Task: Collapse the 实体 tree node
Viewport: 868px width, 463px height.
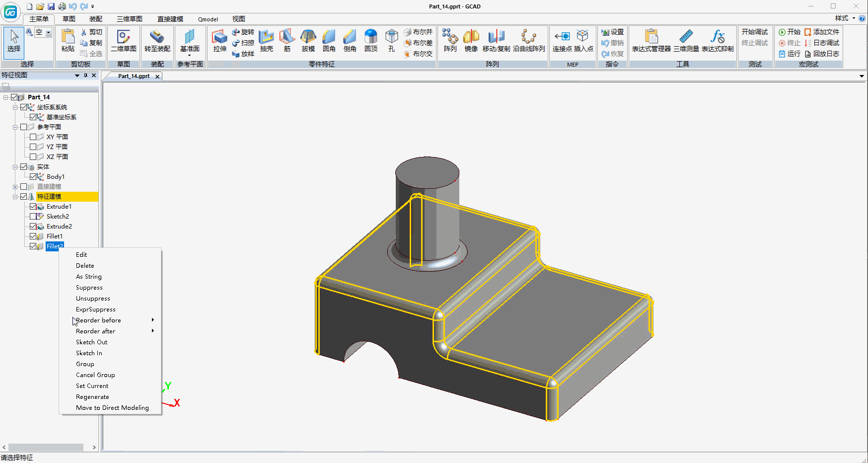Action: tap(15, 167)
